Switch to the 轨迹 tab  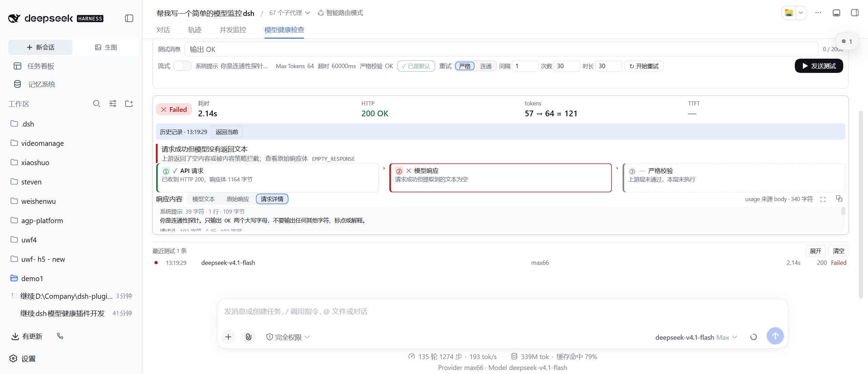click(x=195, y=30)
